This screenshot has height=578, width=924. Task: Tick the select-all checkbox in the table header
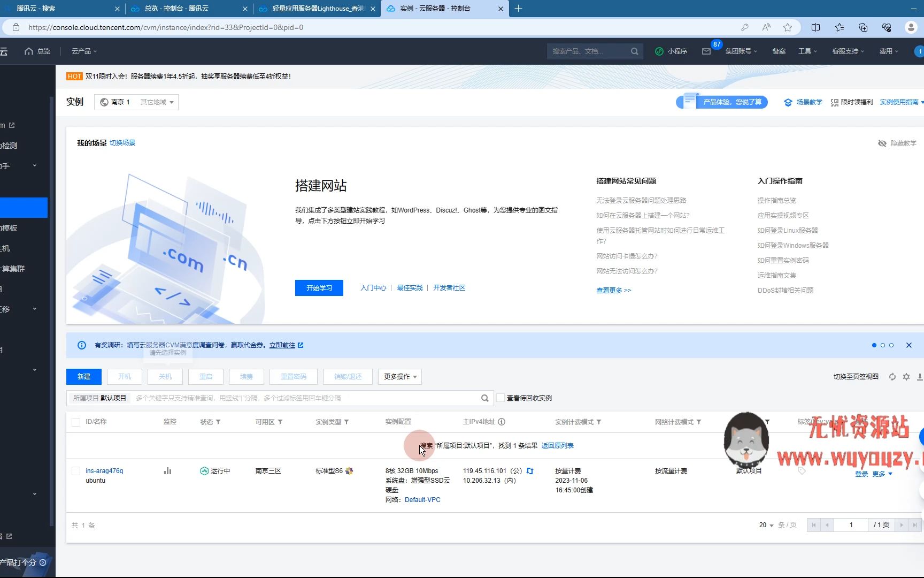pos(76,422)
